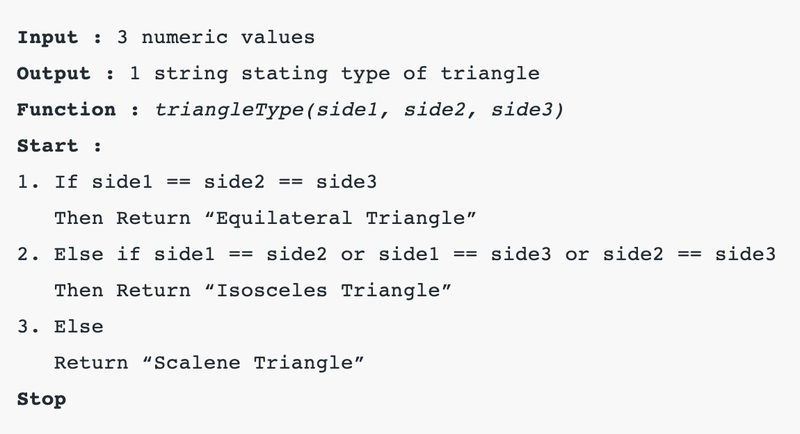Click the italic triangleType function signature

pyautogui.click(x=359, y=111)
